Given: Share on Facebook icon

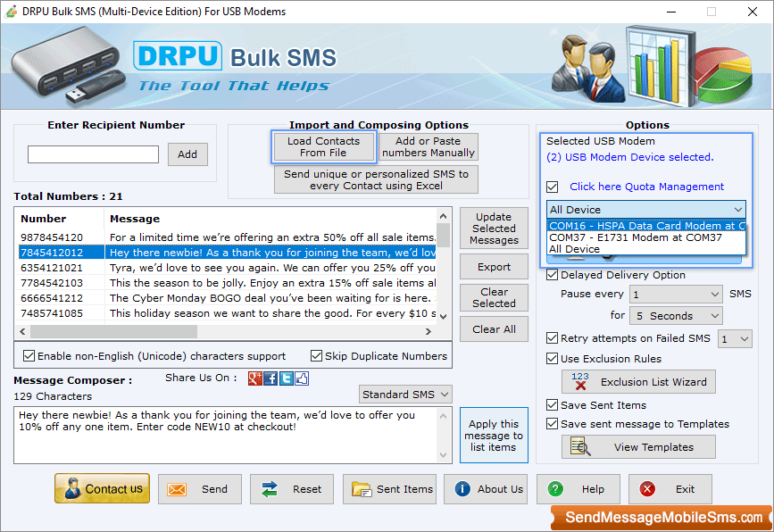Looking at the screenshot, I should pos(270,378).
